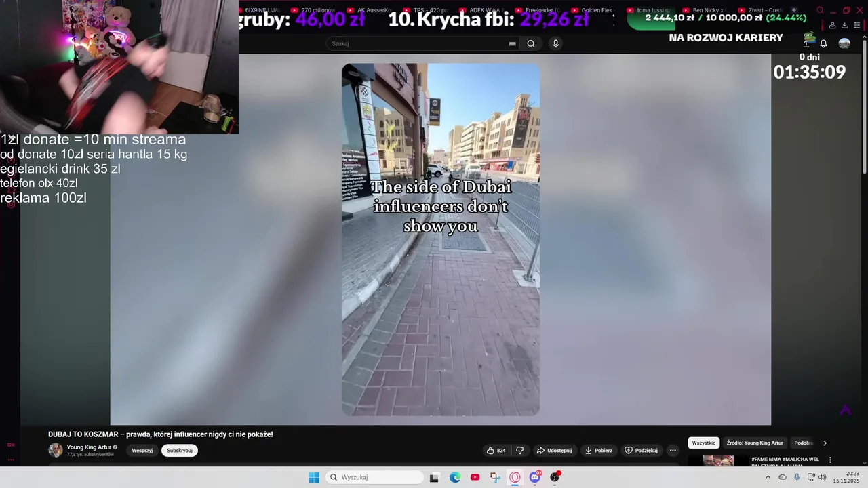Open the sidebar three-dot settings icon
The width and height of the screenshot is (868, 488).
coord(11,460)
